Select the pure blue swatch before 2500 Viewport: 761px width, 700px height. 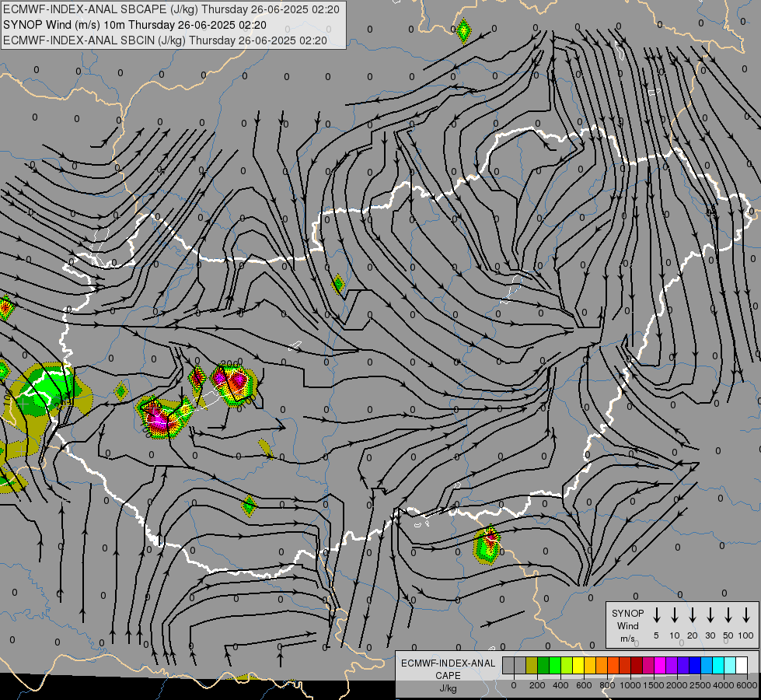[696, 665]
